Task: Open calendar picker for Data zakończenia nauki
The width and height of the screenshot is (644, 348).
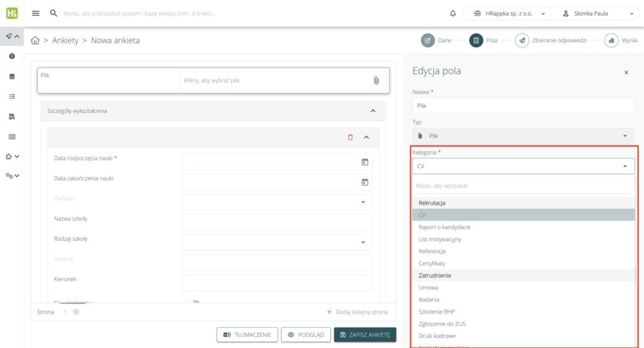Action: (x=364, y=182)
